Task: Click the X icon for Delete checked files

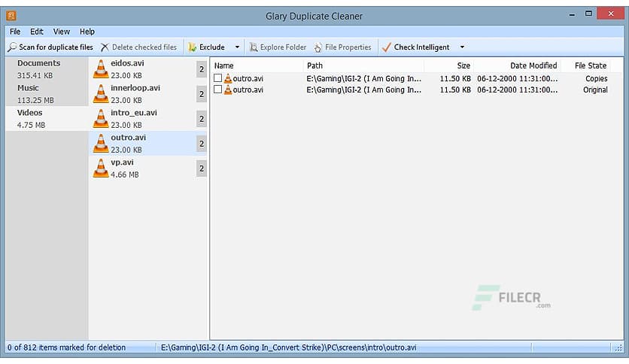Action: [x=105, y=47]
